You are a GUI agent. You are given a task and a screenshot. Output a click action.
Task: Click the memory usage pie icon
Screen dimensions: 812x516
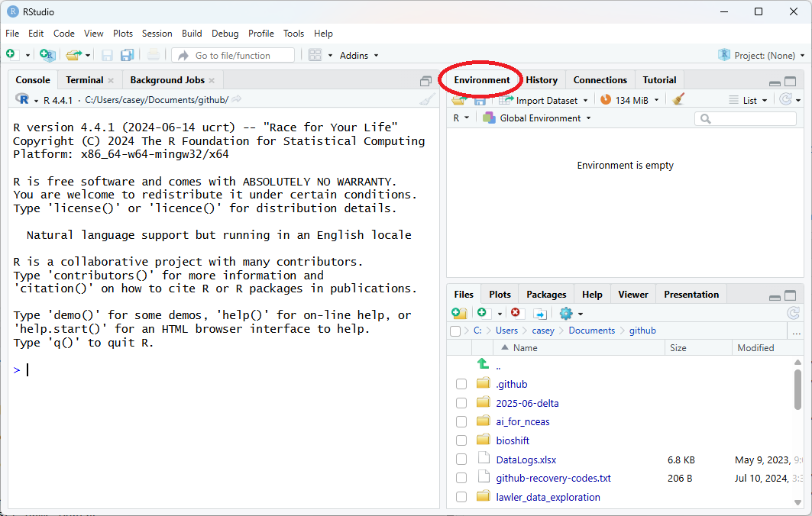tap(606, 100)
